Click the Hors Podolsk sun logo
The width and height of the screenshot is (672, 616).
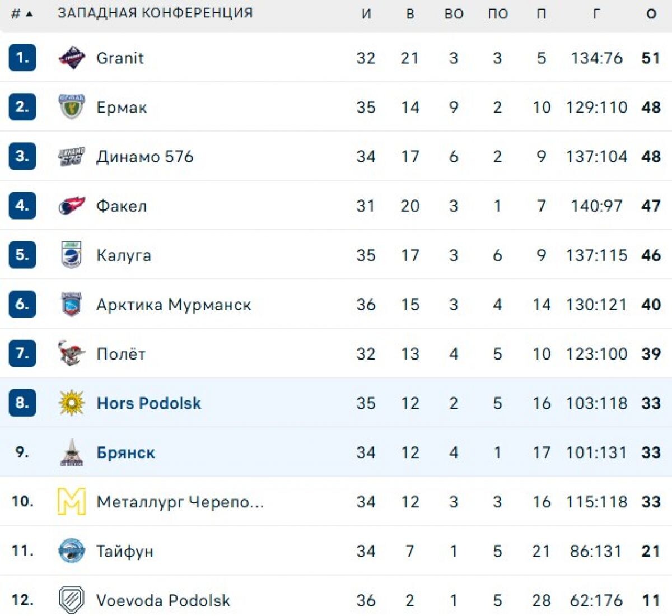[72, 403]
